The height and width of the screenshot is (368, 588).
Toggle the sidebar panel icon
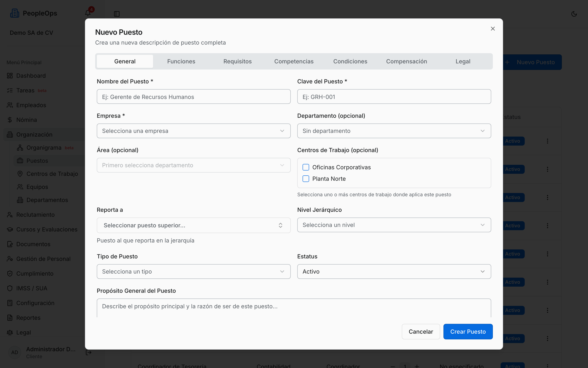pos(117,14)
